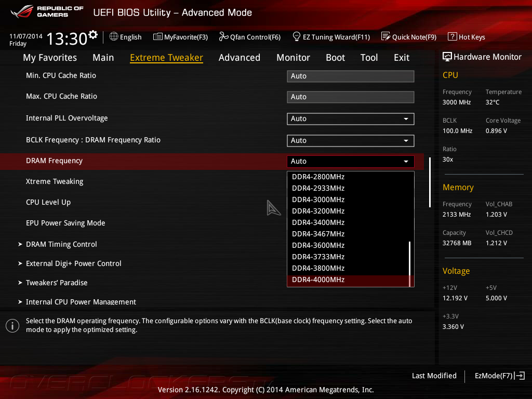Click memory capacity value 32768 MB
Screen dimensions: 532x399
[x=457, y=243]
